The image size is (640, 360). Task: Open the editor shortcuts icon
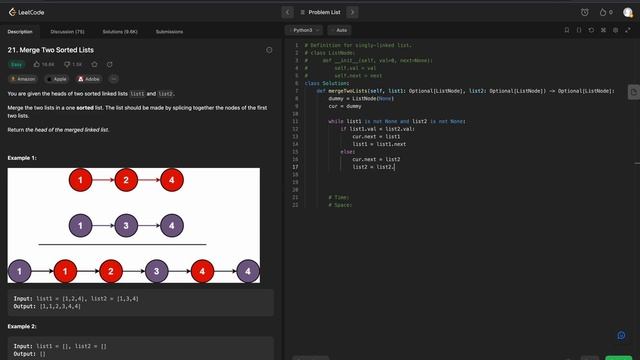tap(603, 30)
